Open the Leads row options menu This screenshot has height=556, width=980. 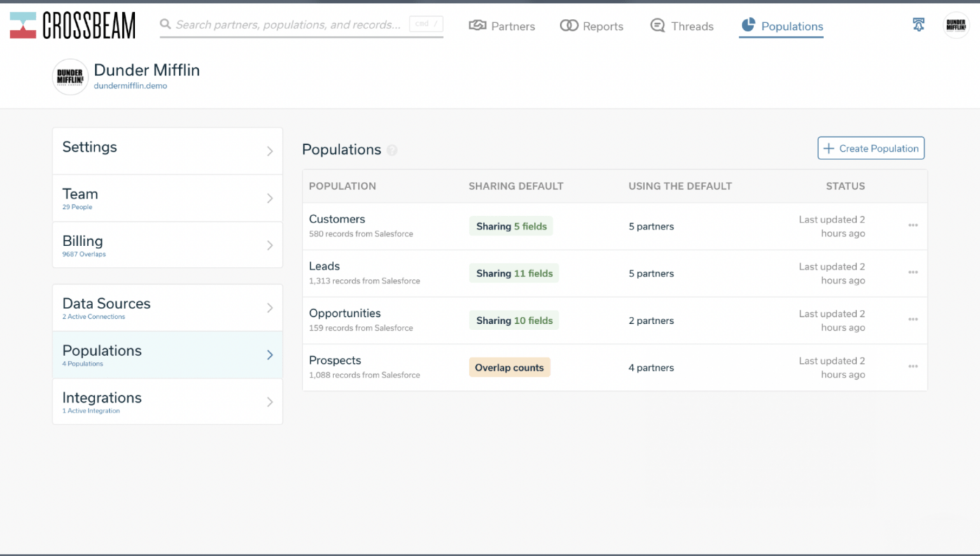coord(913,272)
